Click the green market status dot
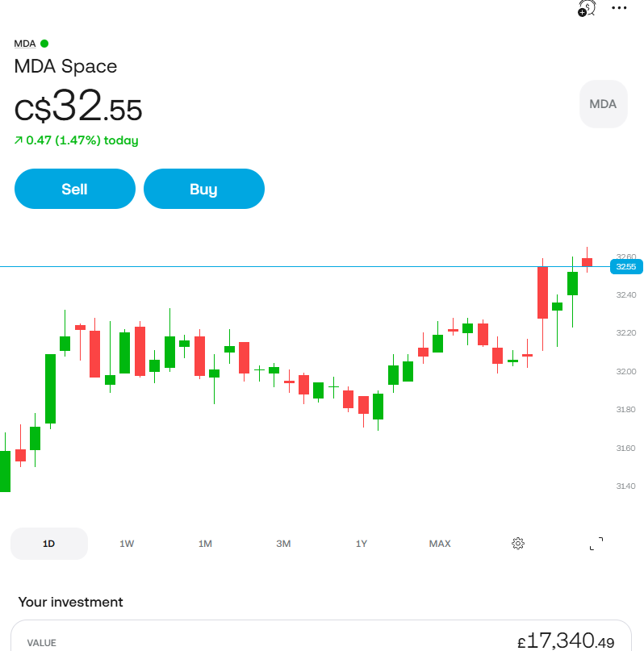 tap(44, 44)
